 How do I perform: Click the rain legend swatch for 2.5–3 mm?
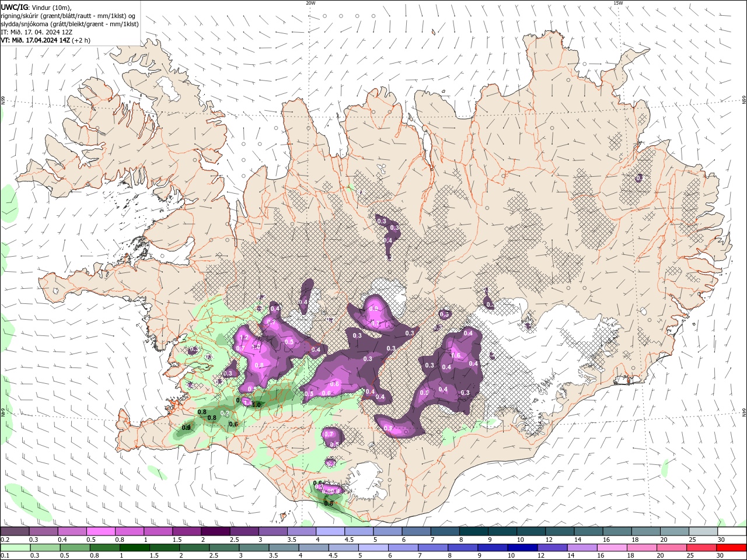(224, 548)
